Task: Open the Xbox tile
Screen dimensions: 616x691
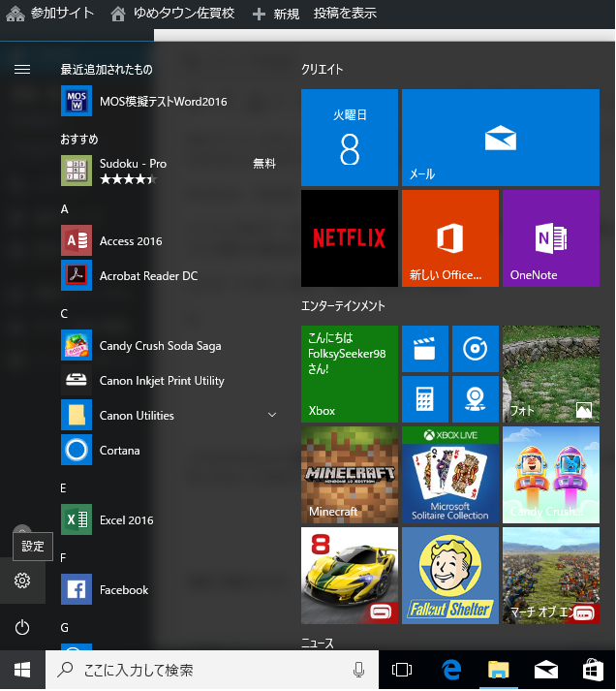Action: (x=350, y=374)
